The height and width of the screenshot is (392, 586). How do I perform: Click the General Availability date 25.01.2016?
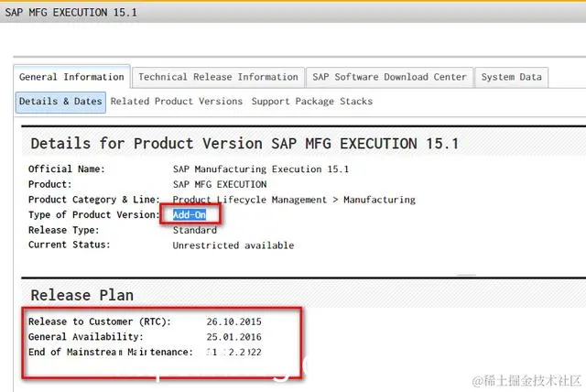coord(234,337)
